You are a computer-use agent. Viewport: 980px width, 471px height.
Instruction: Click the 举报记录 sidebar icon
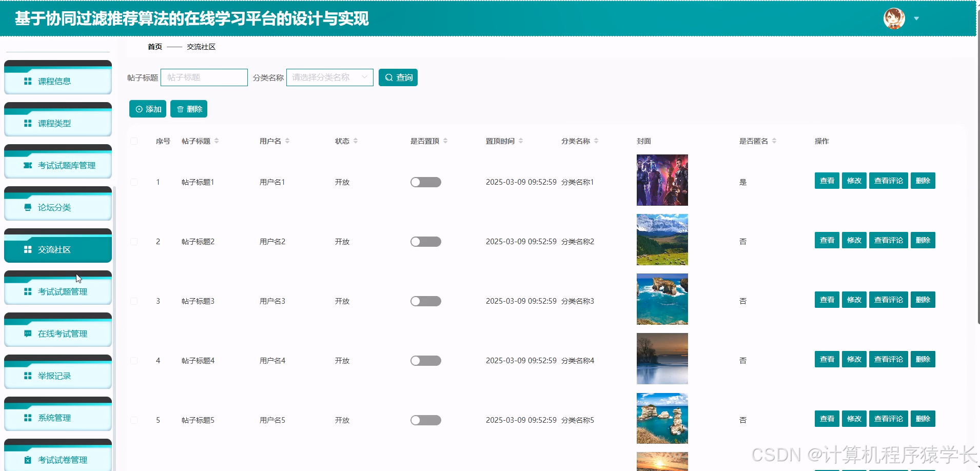tap(28, 375)
